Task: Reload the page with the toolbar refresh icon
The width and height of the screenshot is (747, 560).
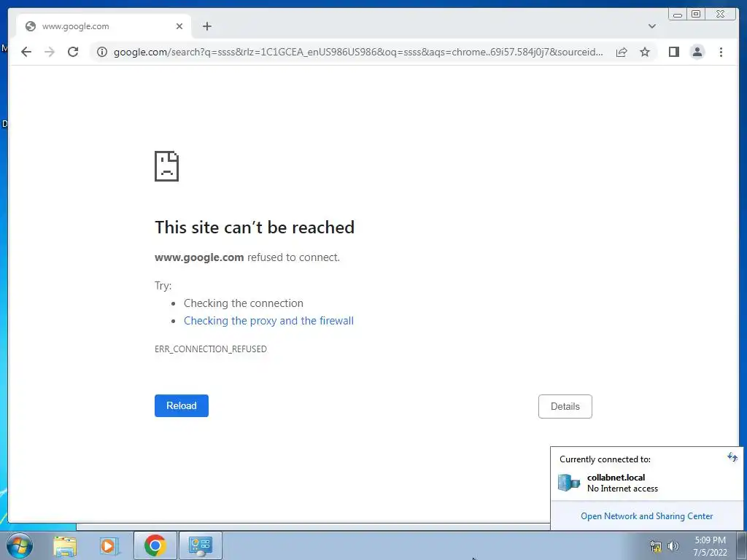Action: (x=73, y=52)
